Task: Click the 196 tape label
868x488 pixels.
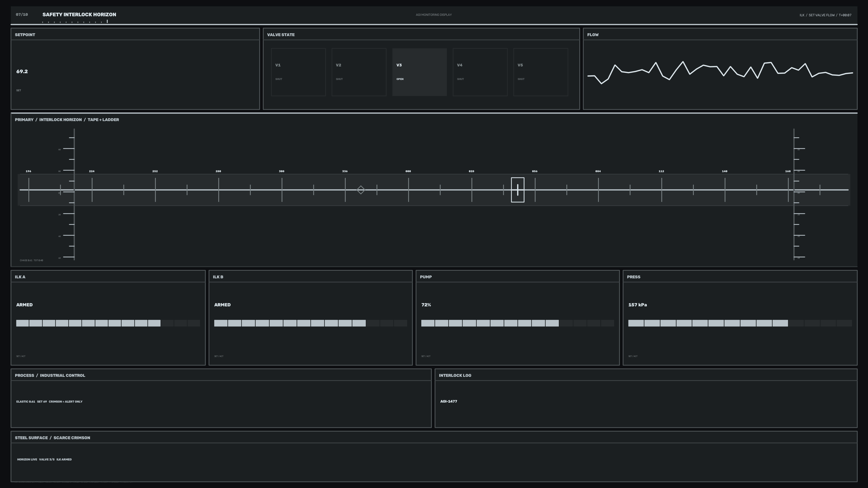Action: pos(28,171)
